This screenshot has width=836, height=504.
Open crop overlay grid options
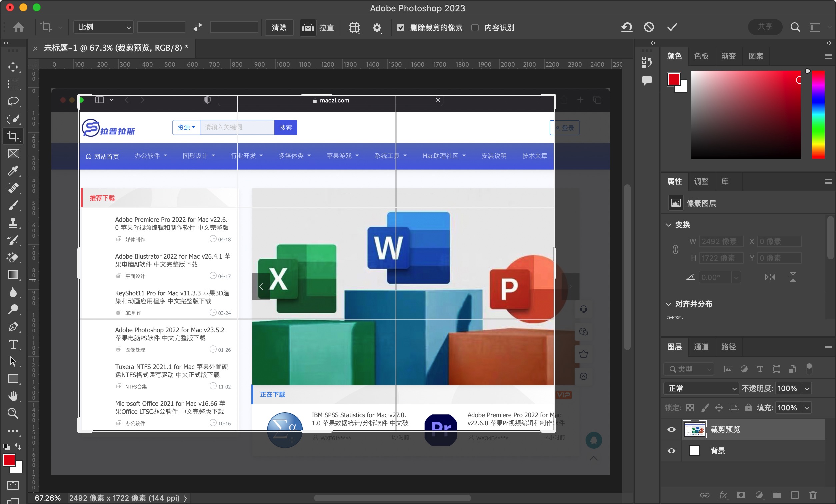(x=354, y=27)
